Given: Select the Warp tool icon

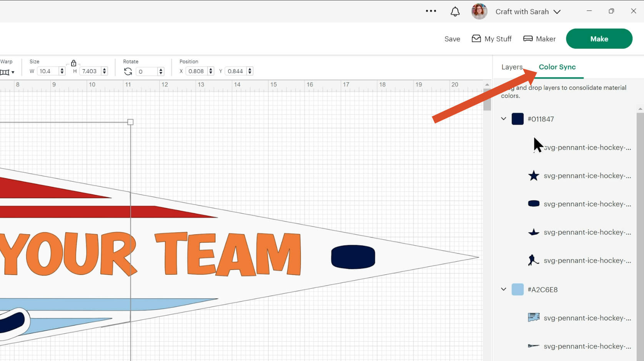Looking at the screenshot, I should coord(5,72).
